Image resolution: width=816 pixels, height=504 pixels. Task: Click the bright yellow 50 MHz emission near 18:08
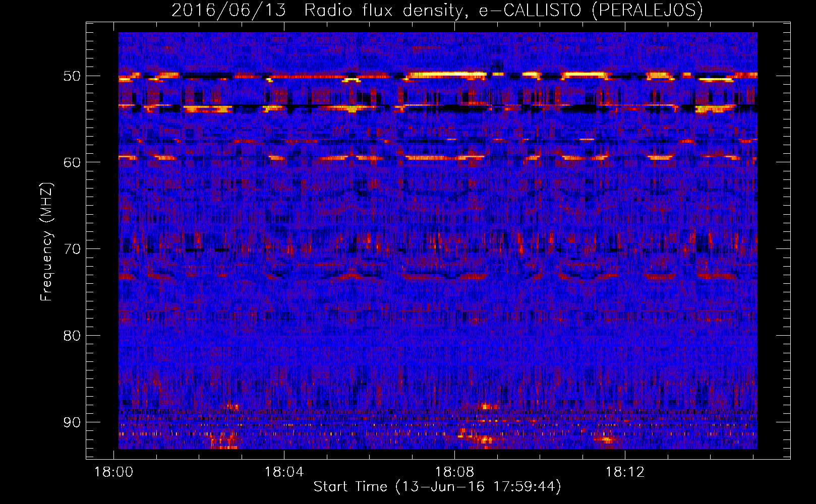(446, 75)
